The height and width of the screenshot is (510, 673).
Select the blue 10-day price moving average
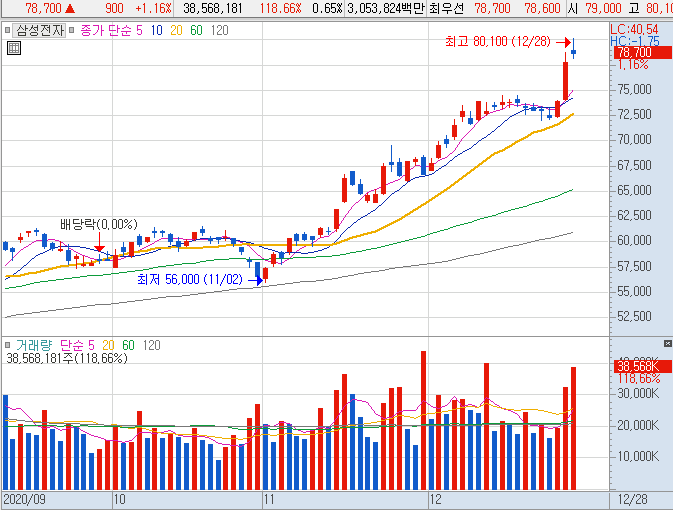(x=157, y=30)
